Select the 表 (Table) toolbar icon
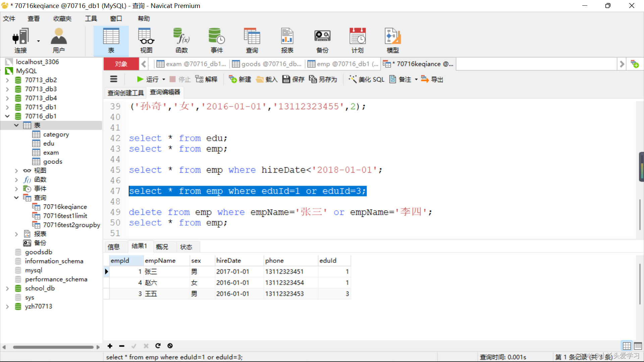The width and height of the screenshot is (644, 362). (x=111, y=41)
